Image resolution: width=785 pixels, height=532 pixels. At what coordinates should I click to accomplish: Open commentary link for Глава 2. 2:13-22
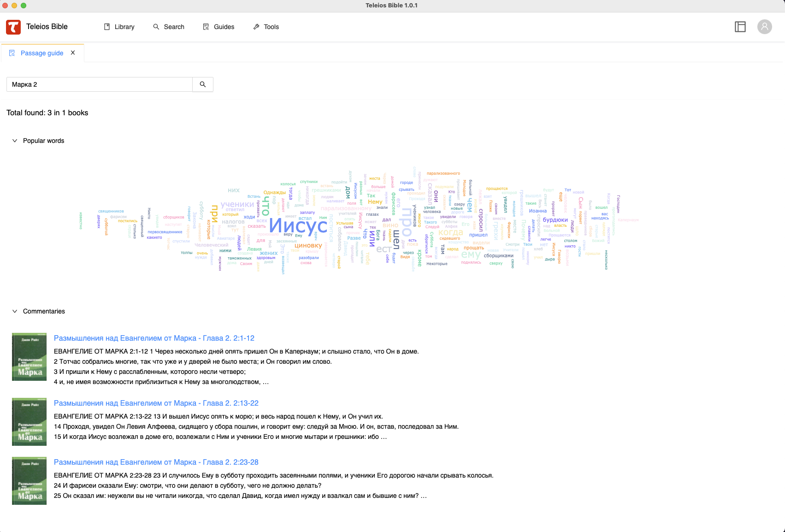[156, 403]
